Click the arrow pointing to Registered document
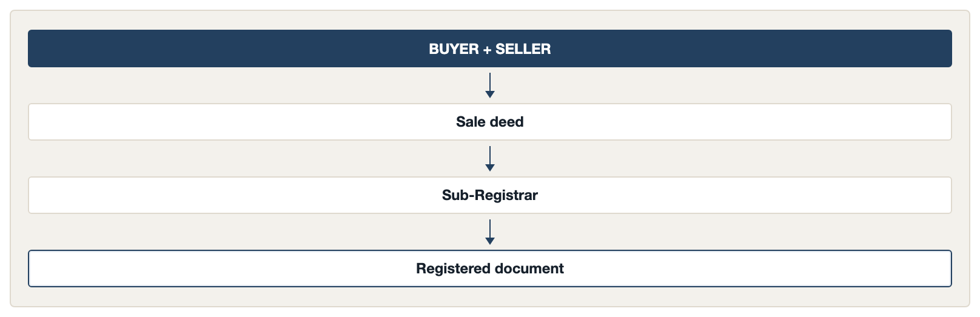The image size is (980, 317). (490, 232)
